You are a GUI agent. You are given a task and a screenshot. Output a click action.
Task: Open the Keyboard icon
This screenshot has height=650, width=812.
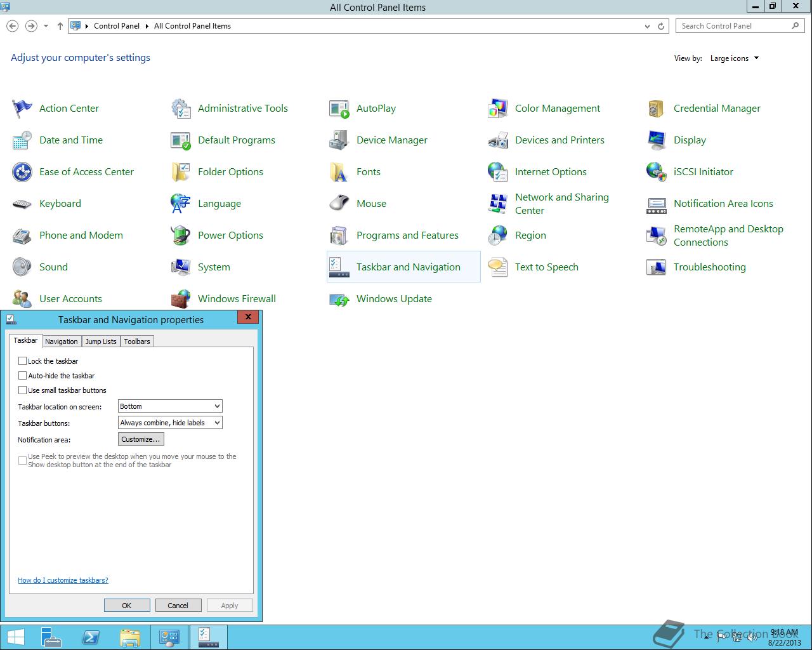tap(22, 204)
